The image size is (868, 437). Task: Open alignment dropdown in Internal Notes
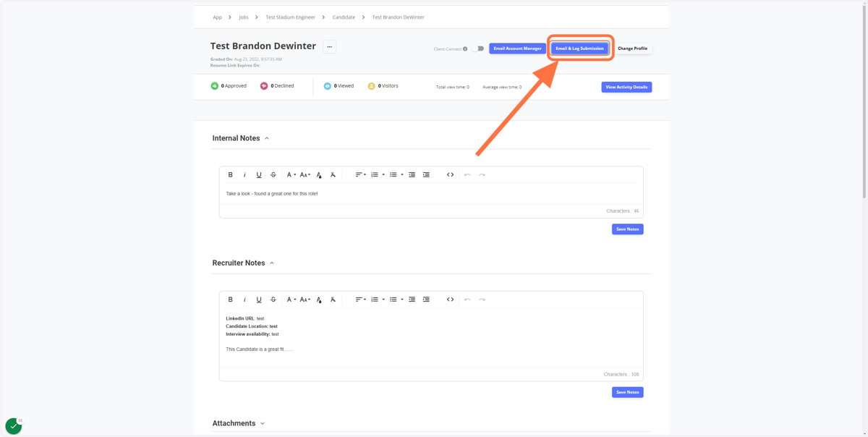(360, 175)
